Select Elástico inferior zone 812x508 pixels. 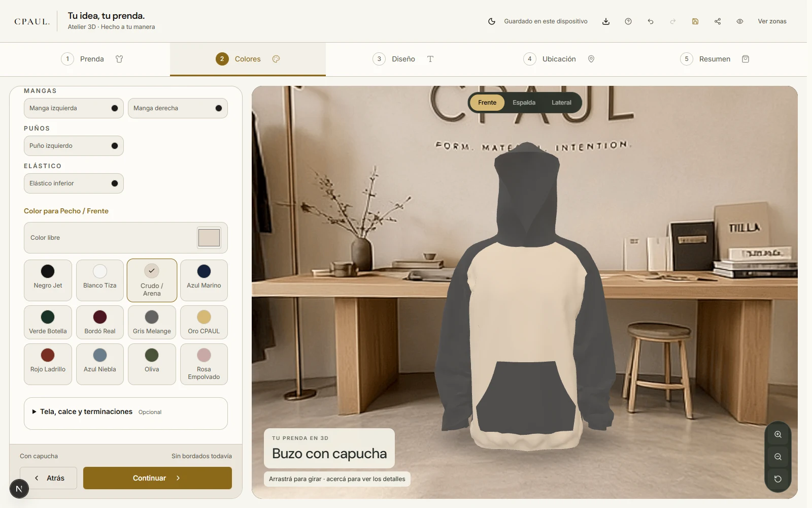coord(74,183)
